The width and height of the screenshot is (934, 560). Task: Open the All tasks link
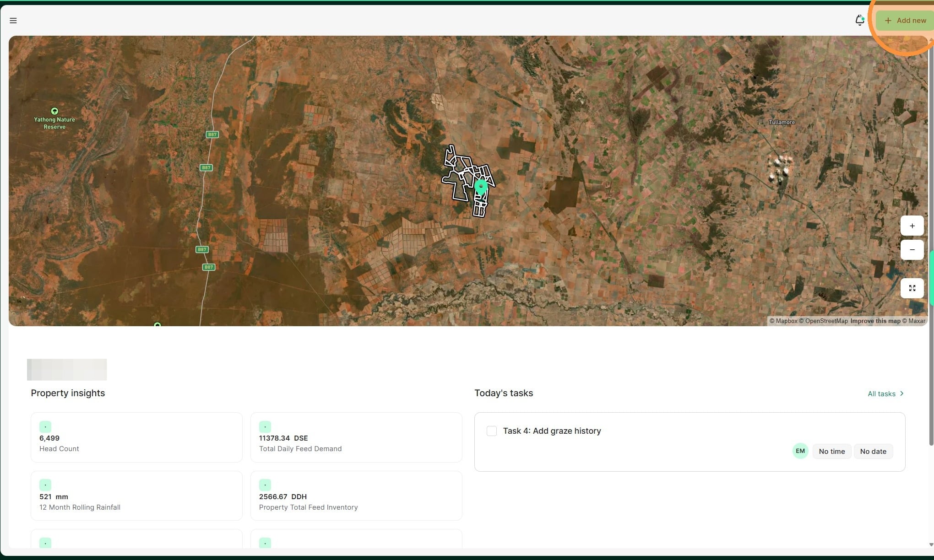pos(881,394)
